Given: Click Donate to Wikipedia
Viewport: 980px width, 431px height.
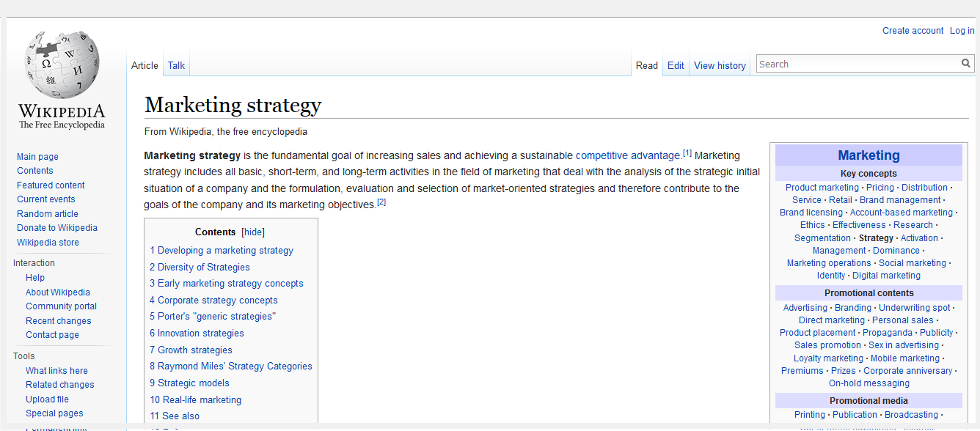Looking at the screenshot, I should [x=56, y=228].
